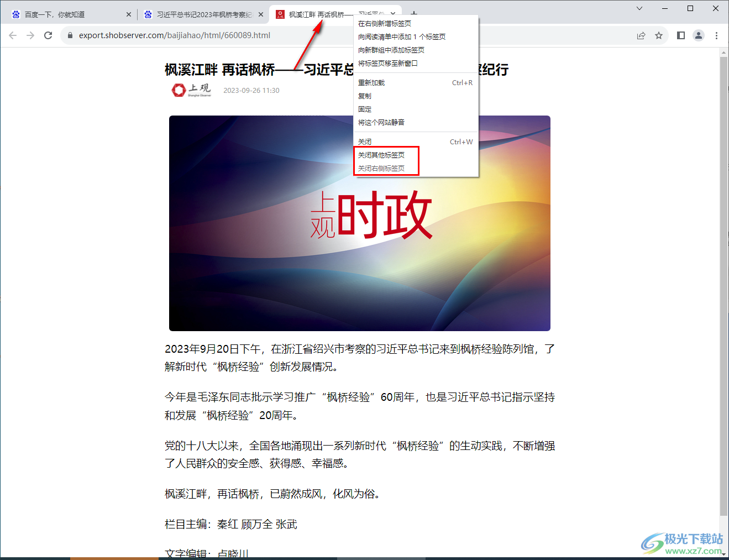Open the tab search chevron in title bar

point(639,8)
